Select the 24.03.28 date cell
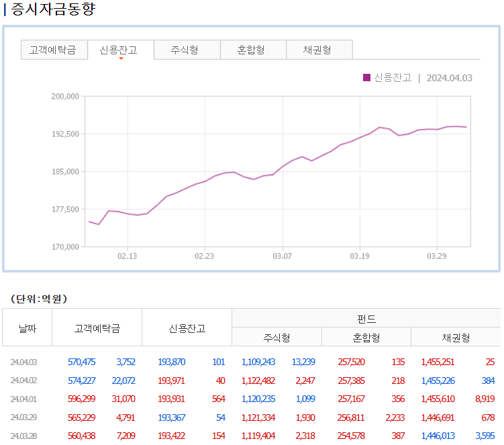The width and height of the screenshot is (504, 445). pos(23,436)
